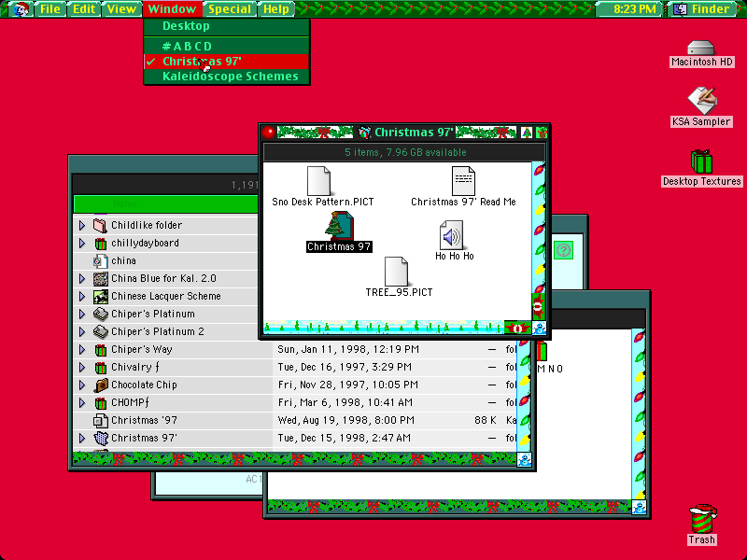Screen dimensions: 747x560
Task: Choose Desktop in the Window menu
Action: [x=227, y=26]
